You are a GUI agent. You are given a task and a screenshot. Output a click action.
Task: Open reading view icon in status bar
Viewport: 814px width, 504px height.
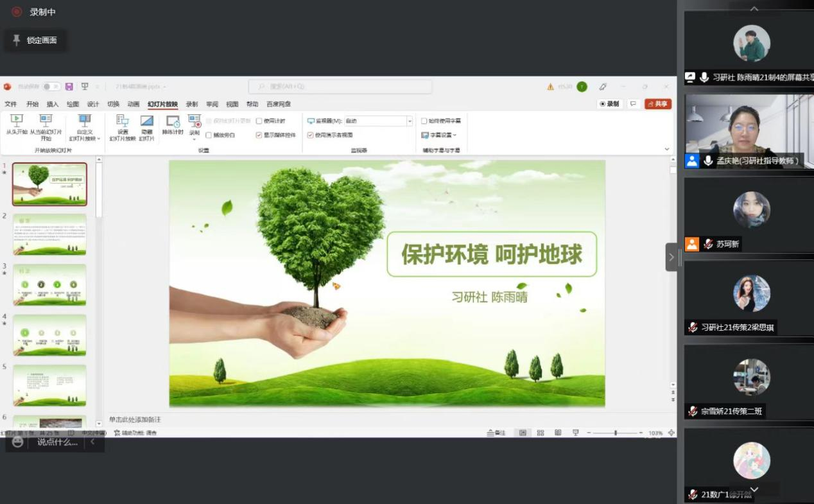(x=558, y=433)
